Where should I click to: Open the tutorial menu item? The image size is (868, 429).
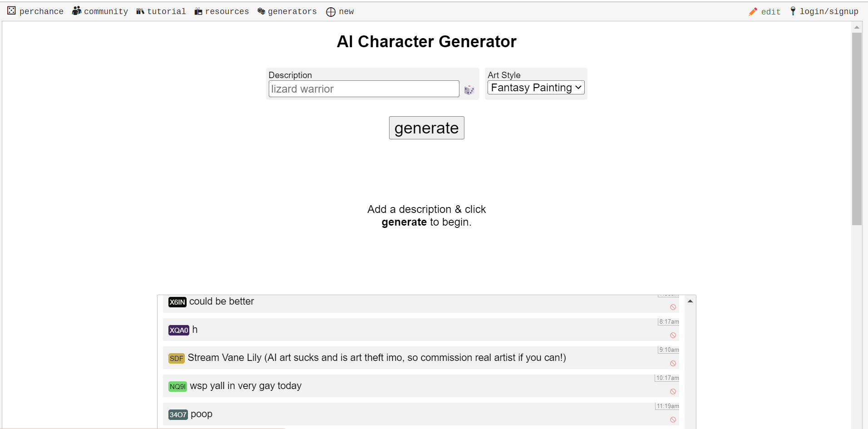(x=166, y=11)
